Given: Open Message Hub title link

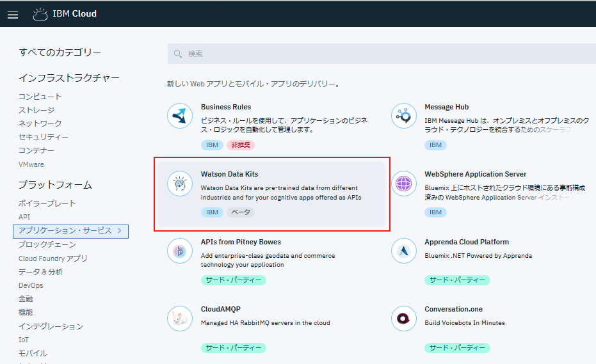Looking at the screenshot, I should click(447, 107).
